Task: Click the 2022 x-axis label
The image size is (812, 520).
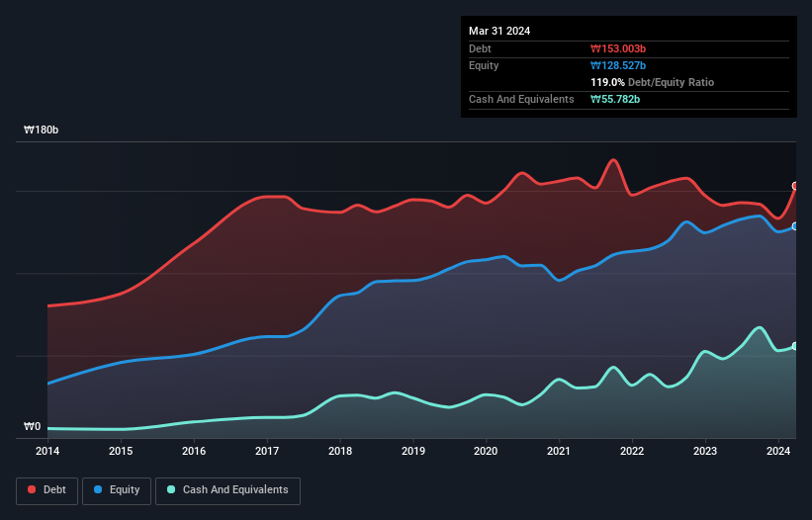Action: point(632,451)
